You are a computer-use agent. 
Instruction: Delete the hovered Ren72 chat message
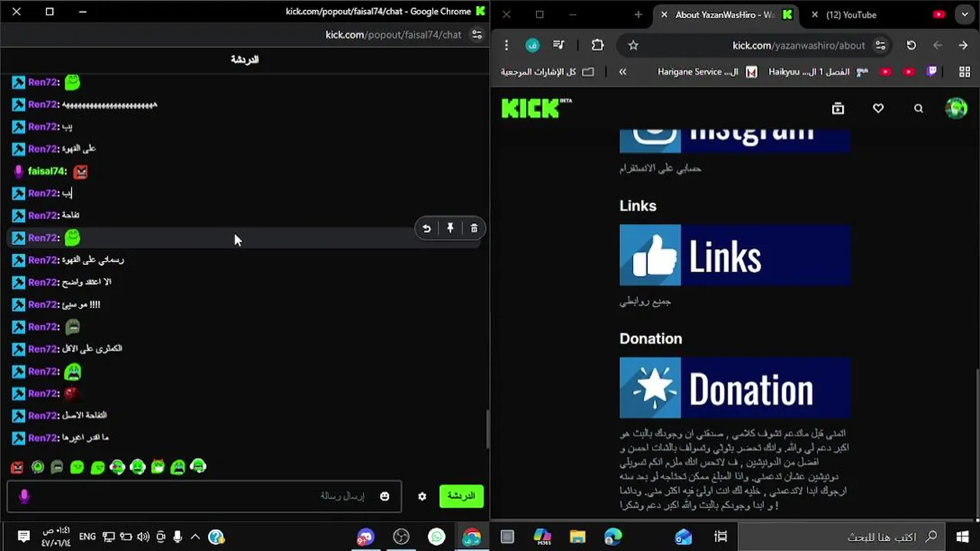[474, 228]
